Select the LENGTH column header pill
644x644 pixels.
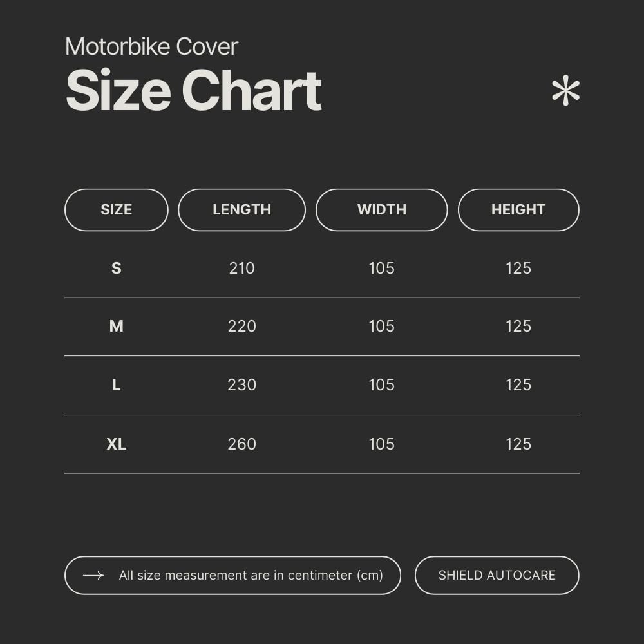pyautogui.click(x=241, y=210)
